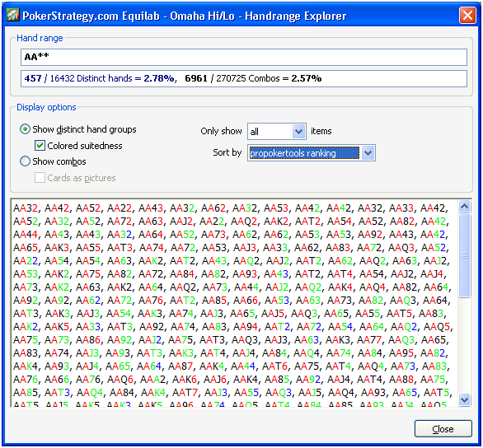Image resolution: width=483 pixels, height=448 pixels.
Task: Click the scrollbar up arrow
Action: pyautogui.click(x=464, y=206)
